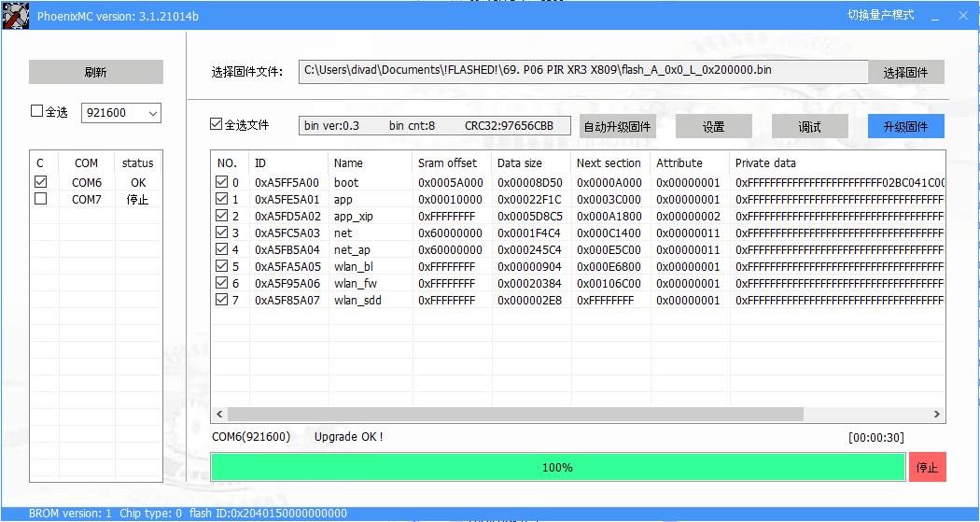Click the Upgrade OK ! status message
The image size is (980, 522).
(x=349, y=436)
